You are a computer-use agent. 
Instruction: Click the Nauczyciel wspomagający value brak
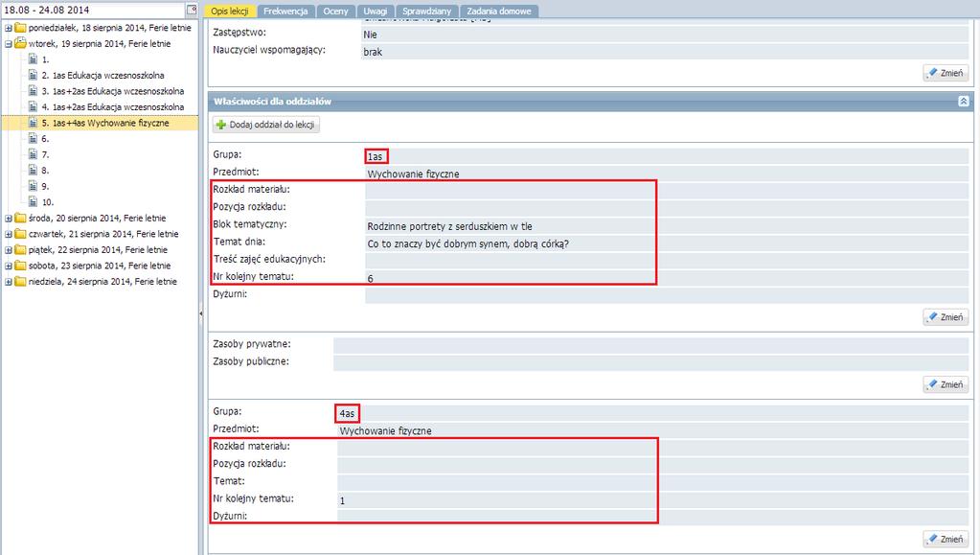click(373, 53)
